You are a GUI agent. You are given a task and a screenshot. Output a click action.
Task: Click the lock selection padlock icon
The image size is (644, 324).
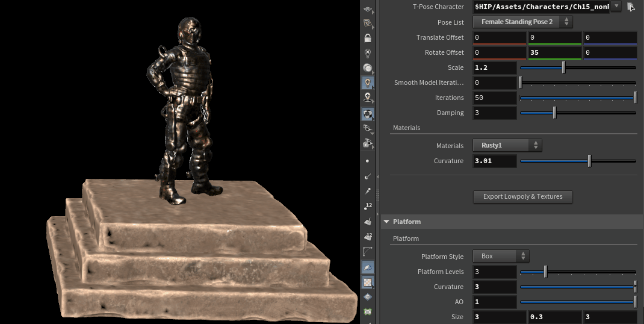tap(368, 37)
